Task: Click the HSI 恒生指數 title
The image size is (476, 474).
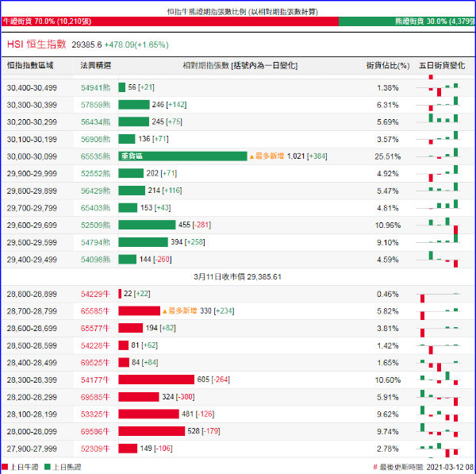Action: pos(36,44)
